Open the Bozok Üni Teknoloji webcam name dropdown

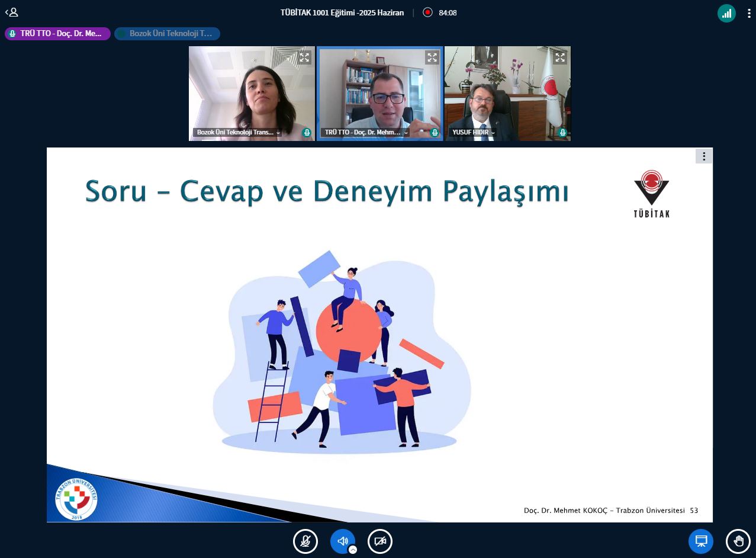[238, 133]
